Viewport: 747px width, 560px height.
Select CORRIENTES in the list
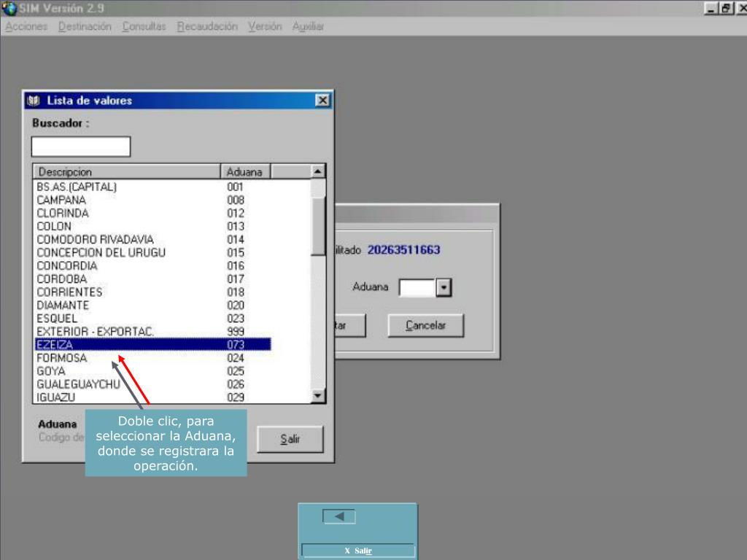pyautogui.click(x=153, y=292)
